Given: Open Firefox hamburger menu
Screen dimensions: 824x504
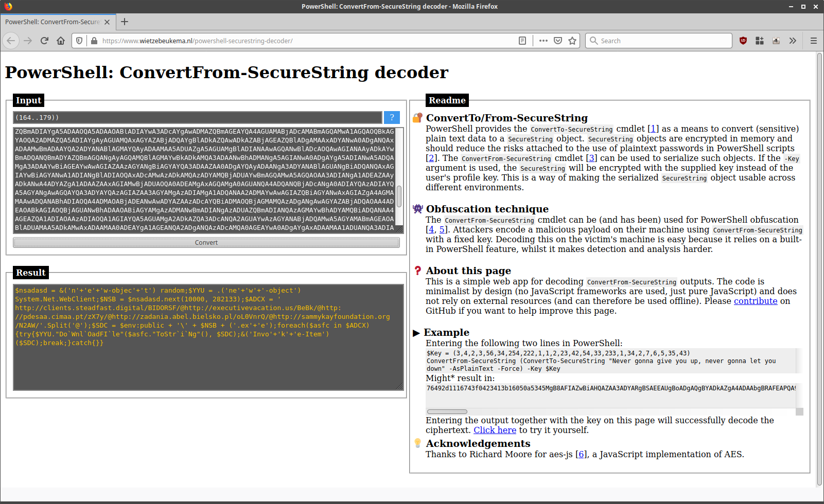Looking at the screenshot, I should tap(814, 41).
